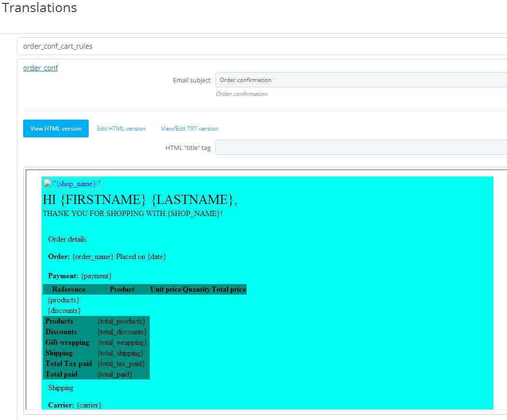Switch to Edit HTML version tab

121,128
